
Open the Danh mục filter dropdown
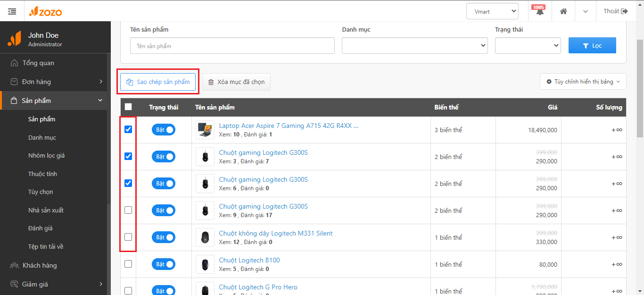pyautogui.click(x=415, y=46)
